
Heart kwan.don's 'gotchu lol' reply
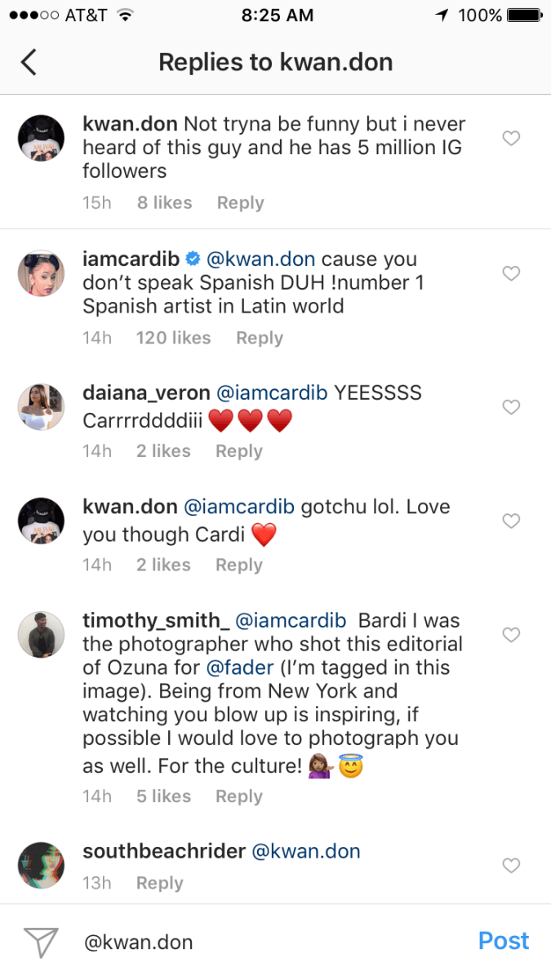(511, 521)
